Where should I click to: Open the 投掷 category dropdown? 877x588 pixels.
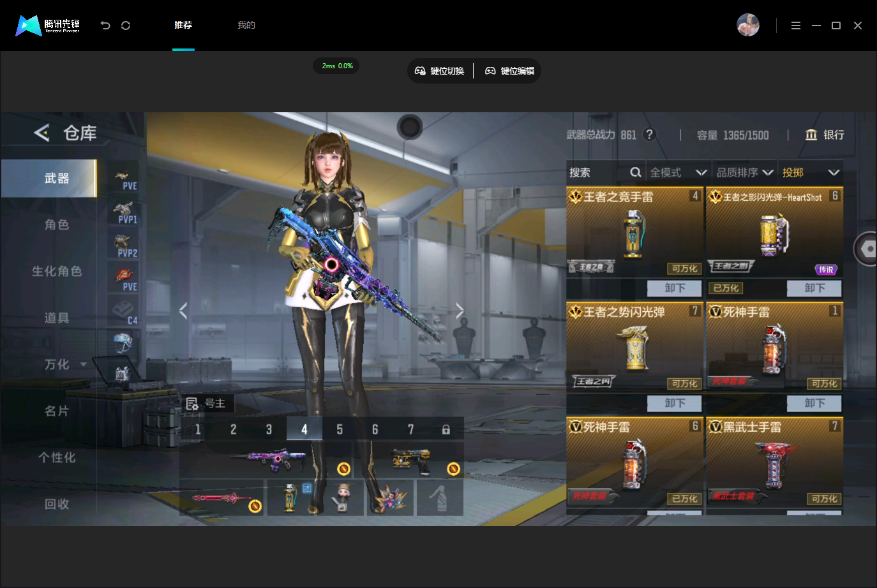[811, 172]
